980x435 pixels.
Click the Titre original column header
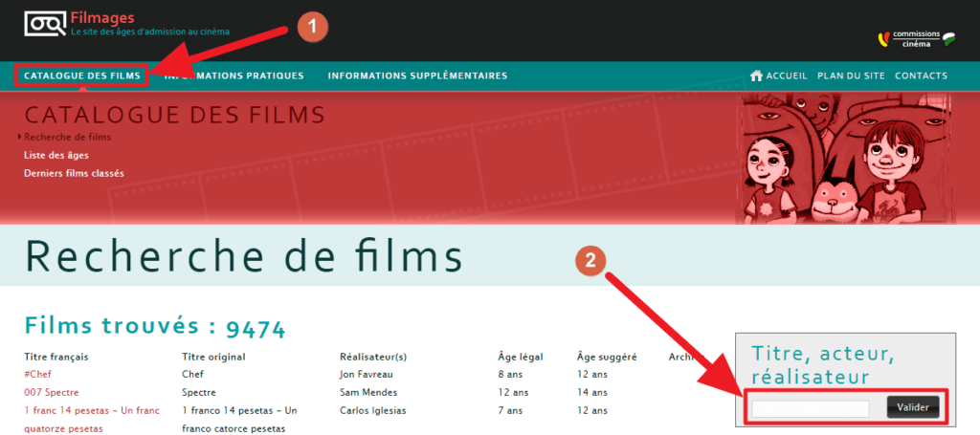213,357
